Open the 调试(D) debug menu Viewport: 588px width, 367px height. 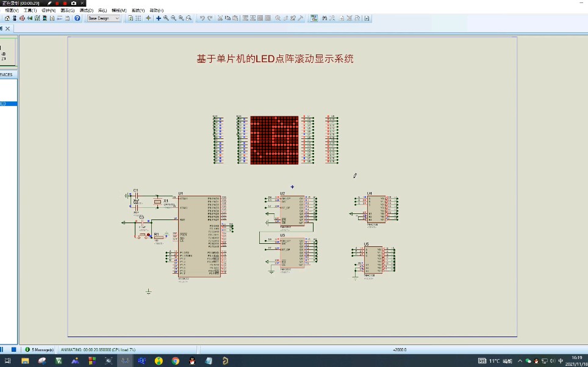pyautogui.click(x=87, y=10)
